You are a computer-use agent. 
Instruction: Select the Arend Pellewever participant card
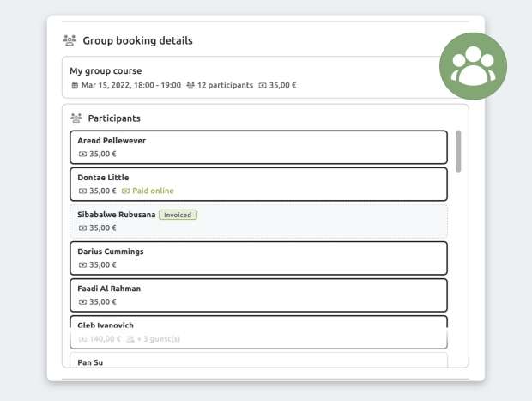[x=257, y=147]
